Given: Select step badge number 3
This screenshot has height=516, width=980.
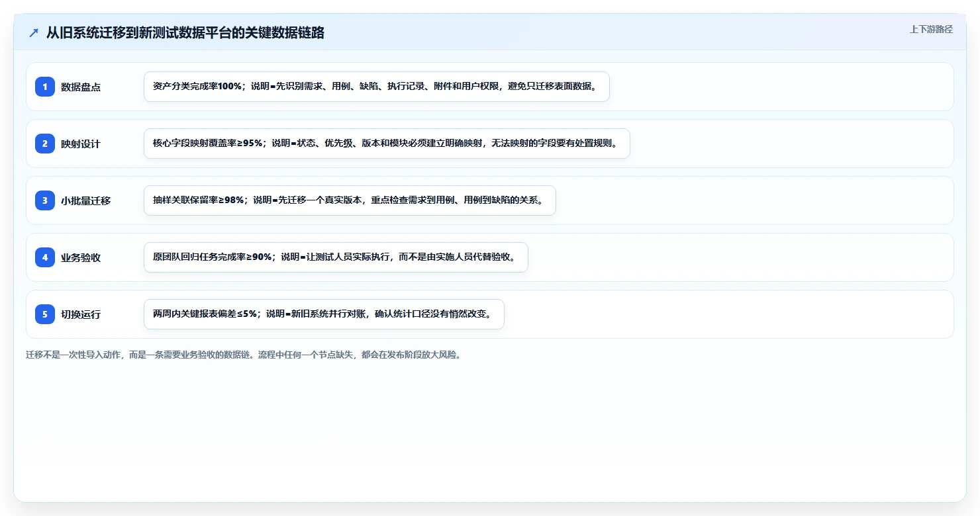Looking at the screenshot, I should pos(45,200).
